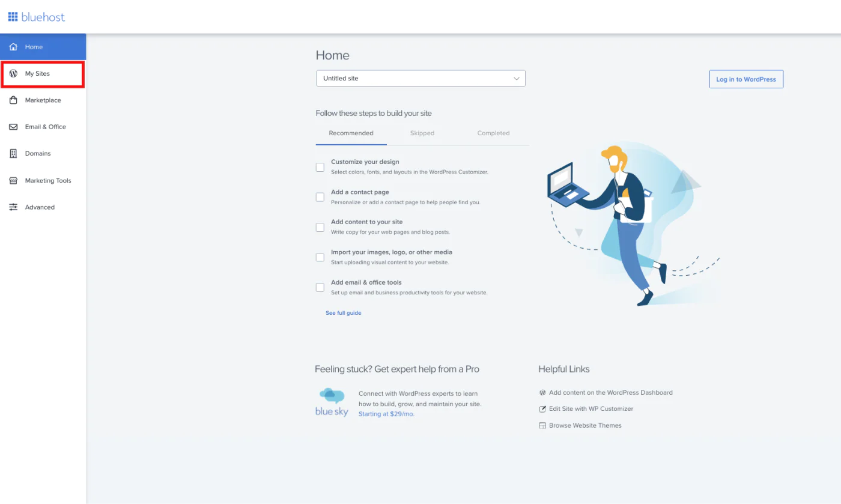The width and height of the screenshot is (841, 504).
Task: Click the chevron arrow of site selector
Action: (517, 78)
